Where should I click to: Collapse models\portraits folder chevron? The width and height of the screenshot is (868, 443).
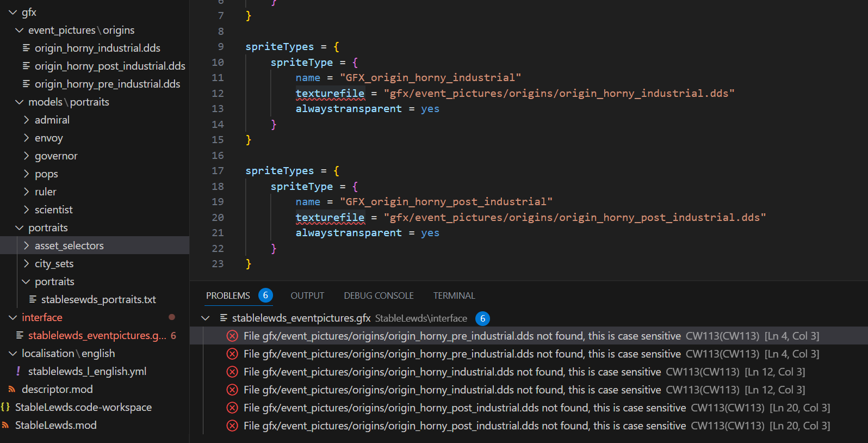(19, 102)
